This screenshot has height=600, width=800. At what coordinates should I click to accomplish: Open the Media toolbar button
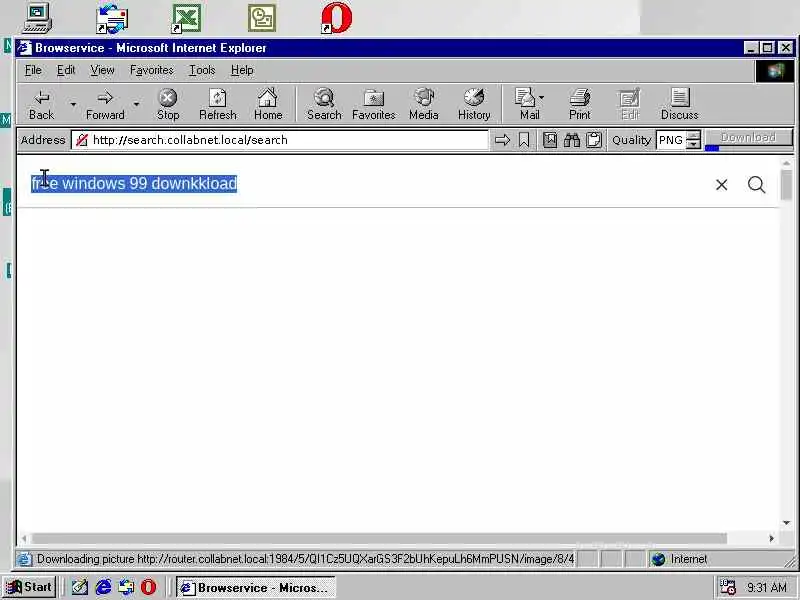click(x=424, y=105)
